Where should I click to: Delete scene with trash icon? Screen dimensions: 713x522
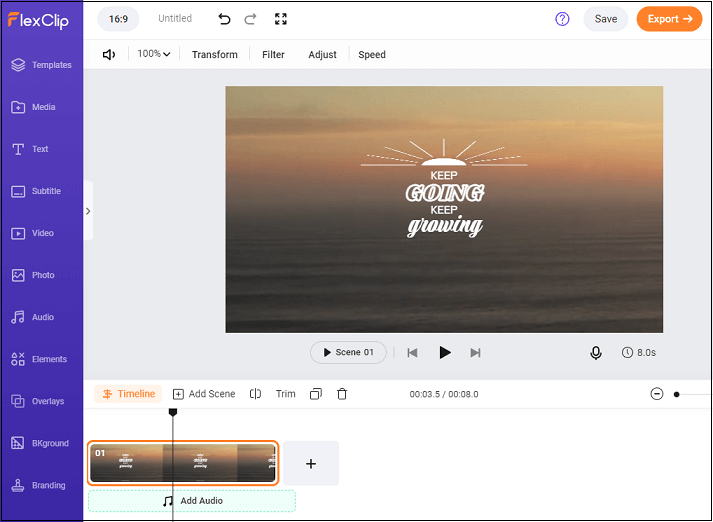click(x=342, y=394)
